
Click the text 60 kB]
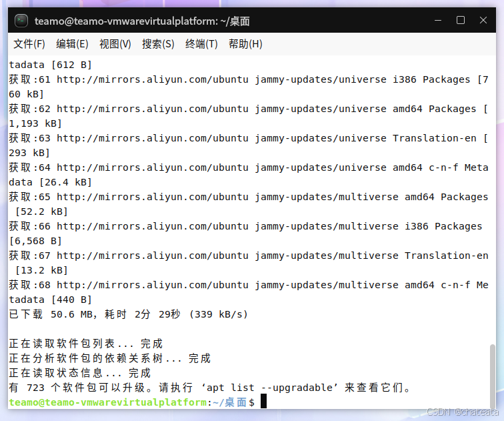27,94
